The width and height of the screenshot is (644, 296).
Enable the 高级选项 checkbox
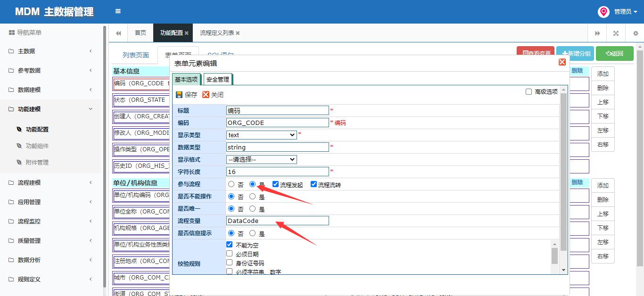click(x=528, y=91)
